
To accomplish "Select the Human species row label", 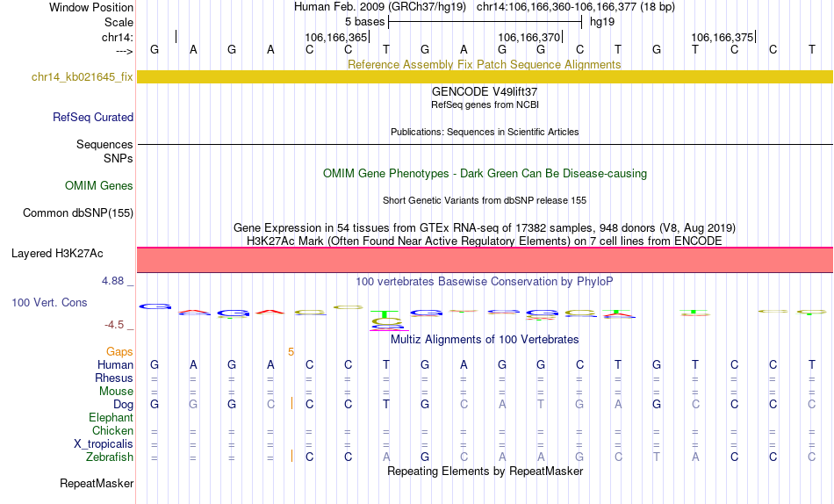I will coord(115,364).
